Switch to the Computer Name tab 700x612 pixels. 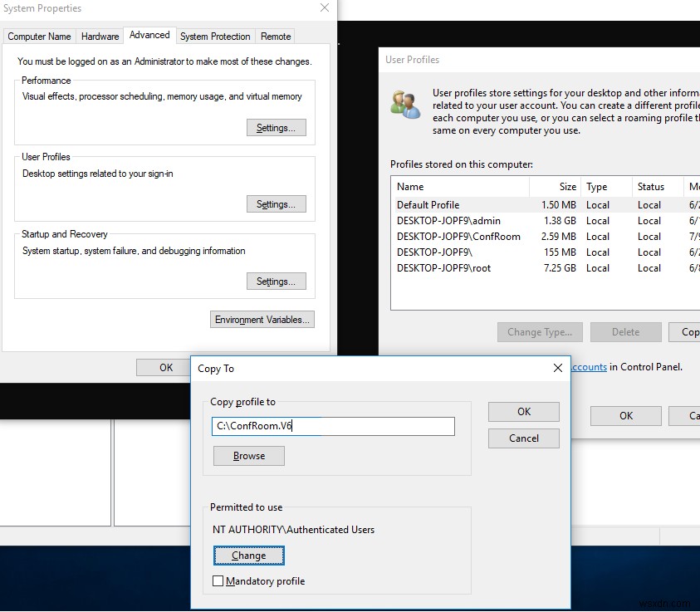tap(39, 36)
